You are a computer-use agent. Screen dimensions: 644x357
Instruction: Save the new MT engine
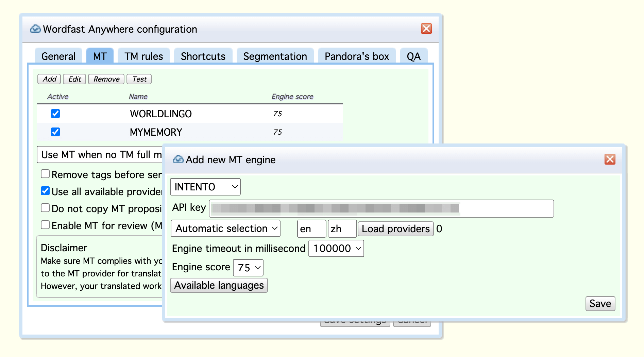click(x=600, y=304)
